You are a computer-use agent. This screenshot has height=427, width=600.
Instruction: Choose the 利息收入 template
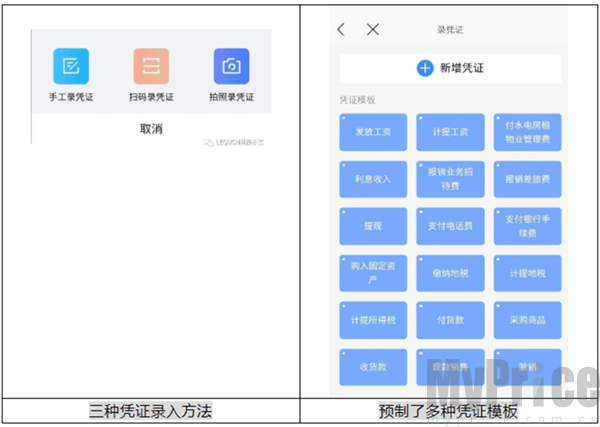373,179
